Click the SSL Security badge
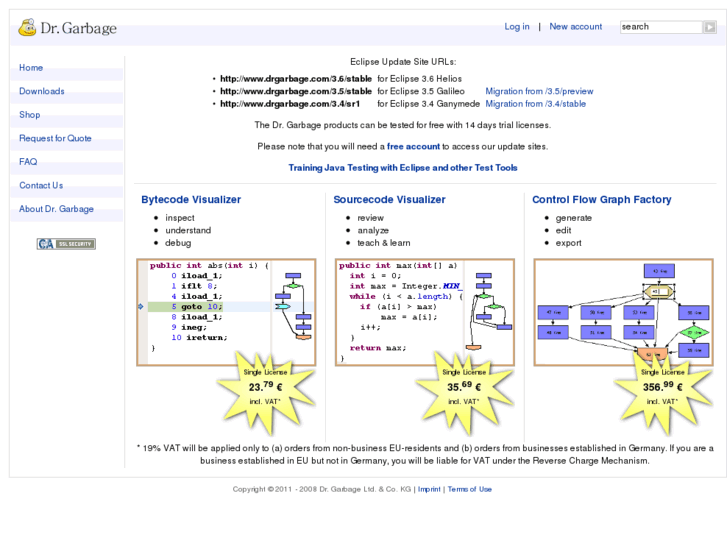 [x=66, y=244]
